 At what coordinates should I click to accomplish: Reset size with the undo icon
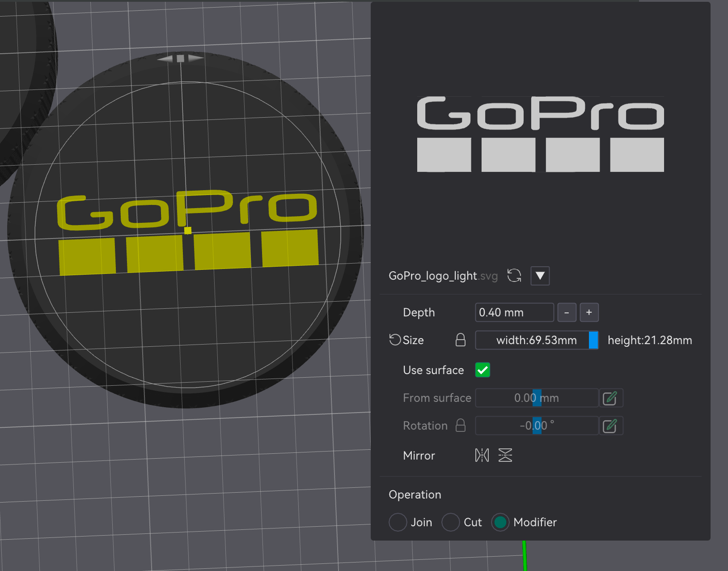pos(395,340)
